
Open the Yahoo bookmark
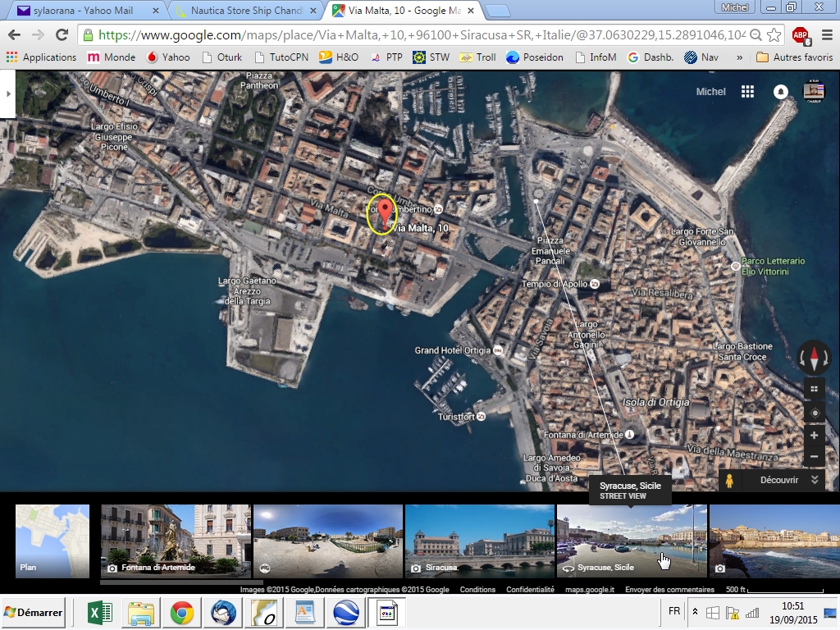(168, 57)
